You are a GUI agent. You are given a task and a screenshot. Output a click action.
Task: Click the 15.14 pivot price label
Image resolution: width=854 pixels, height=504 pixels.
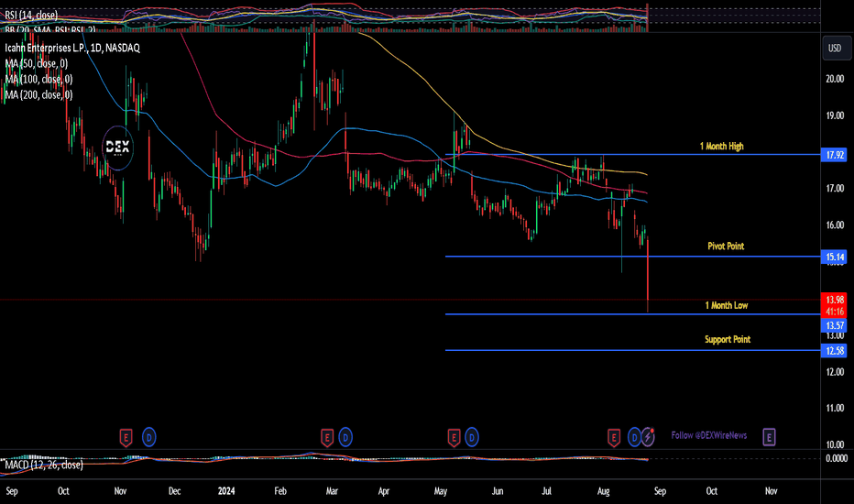coord(835,257)
